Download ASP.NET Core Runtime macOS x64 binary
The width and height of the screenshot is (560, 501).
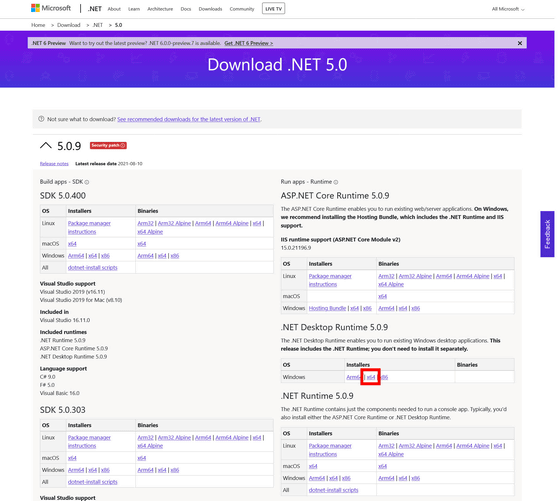pos(382,296)
